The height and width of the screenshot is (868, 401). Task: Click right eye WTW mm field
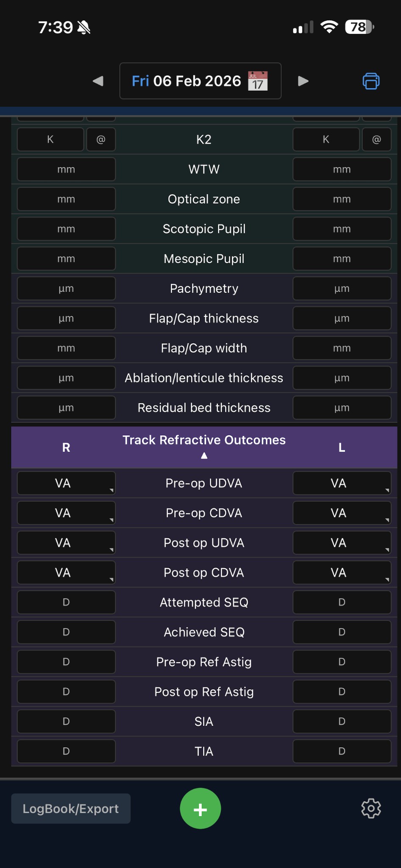[66, 169]
